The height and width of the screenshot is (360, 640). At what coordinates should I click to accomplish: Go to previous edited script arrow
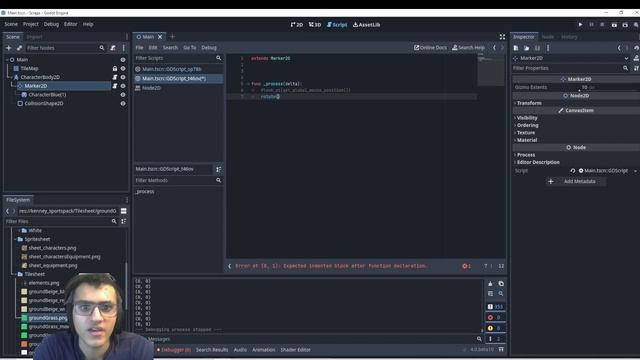[494, 48]
